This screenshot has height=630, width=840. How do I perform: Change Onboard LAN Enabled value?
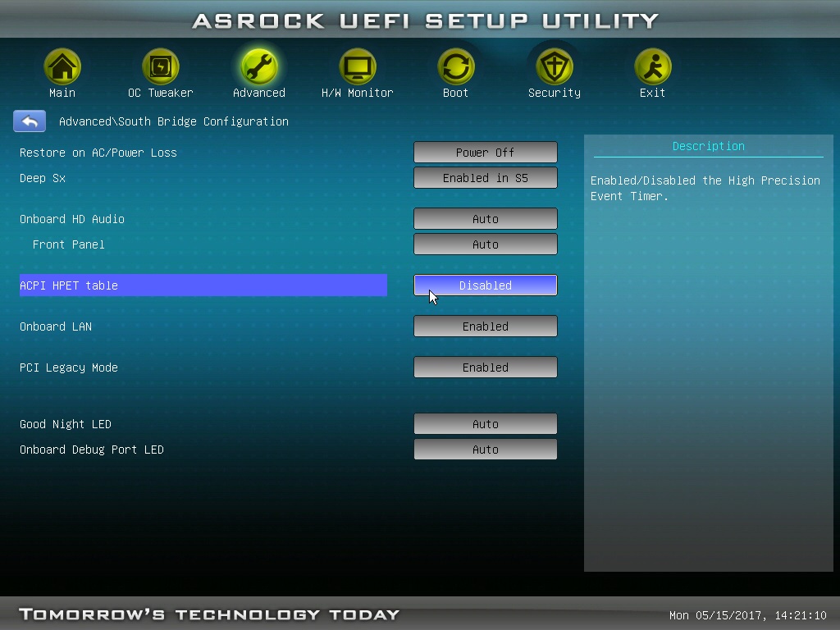[486, 326]
